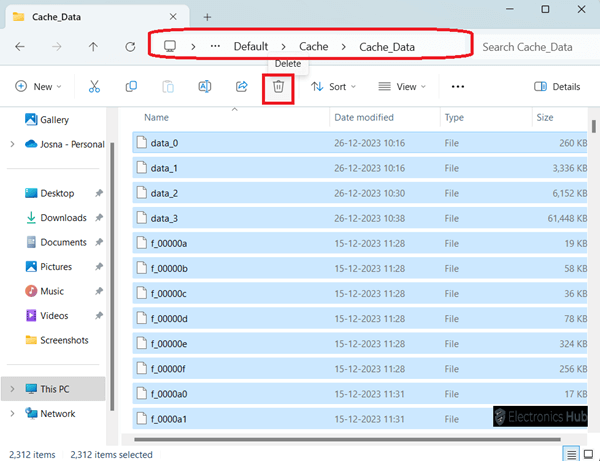Open Videos in the sidebar

tap(47, 316)
